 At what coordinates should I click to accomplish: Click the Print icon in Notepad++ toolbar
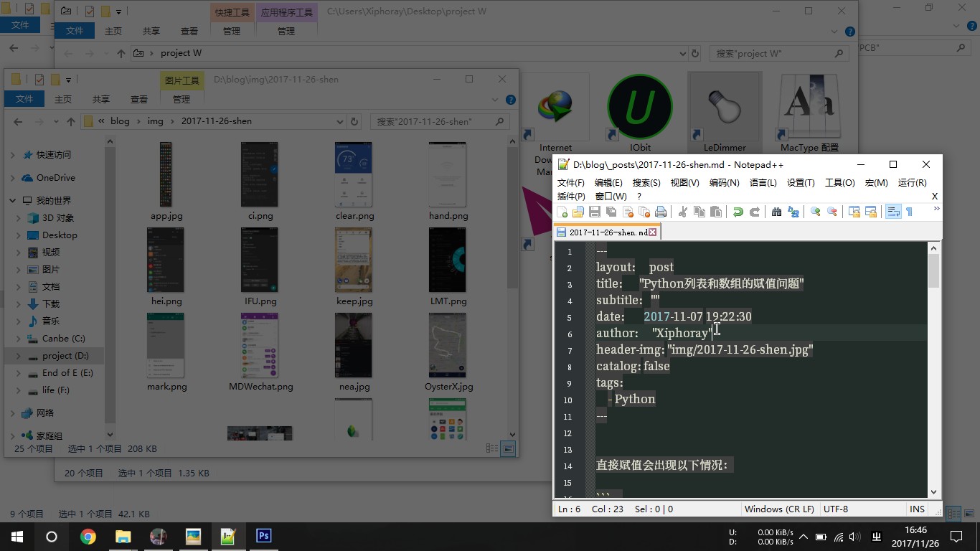661,212
